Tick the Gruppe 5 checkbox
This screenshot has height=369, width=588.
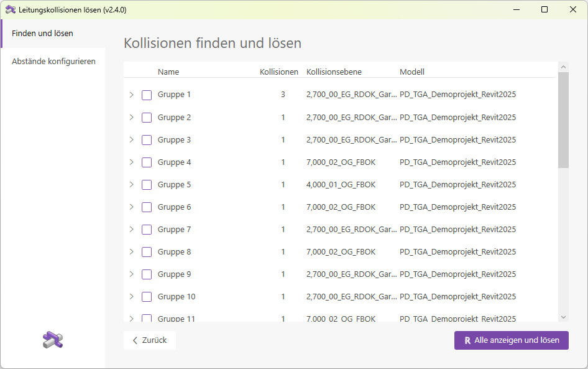(147, 184)
